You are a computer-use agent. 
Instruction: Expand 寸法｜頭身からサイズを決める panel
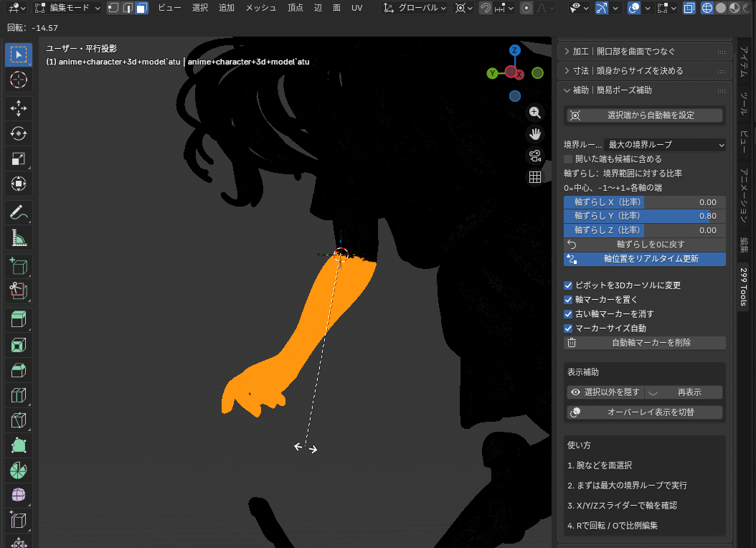tap(645, 71)
